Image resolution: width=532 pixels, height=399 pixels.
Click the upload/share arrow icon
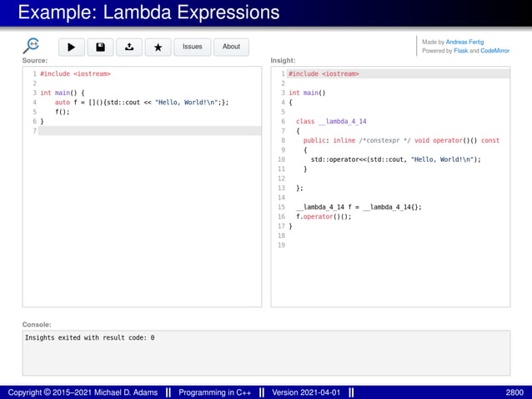pyautogui.click(x=129, y=48)
